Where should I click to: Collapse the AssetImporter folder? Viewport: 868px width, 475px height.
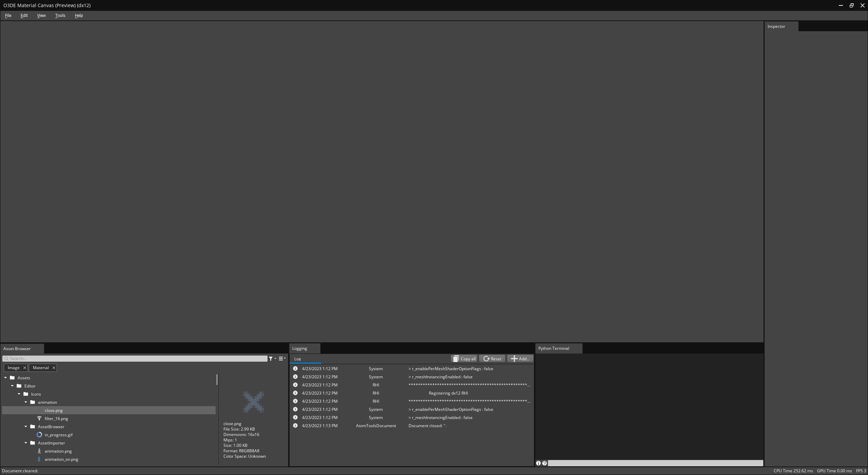tap(26, 443)
